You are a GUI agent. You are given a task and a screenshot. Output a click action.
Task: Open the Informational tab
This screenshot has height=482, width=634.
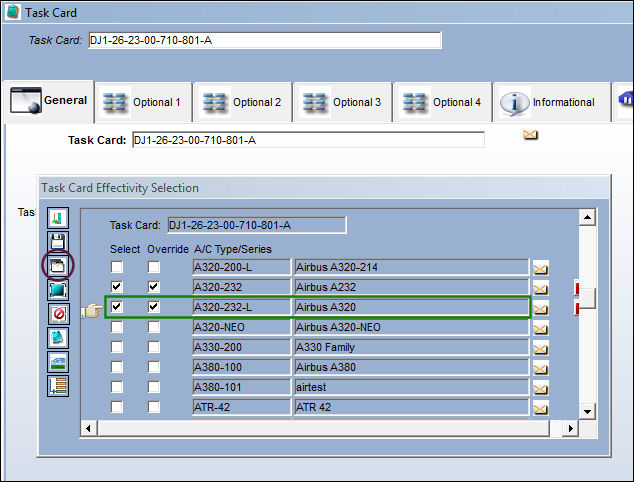pos(552,102)
